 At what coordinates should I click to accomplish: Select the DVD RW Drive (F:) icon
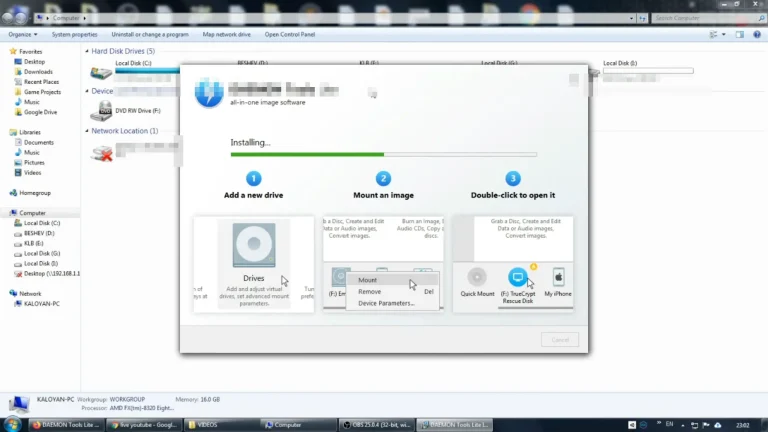(x=101, y=111)
